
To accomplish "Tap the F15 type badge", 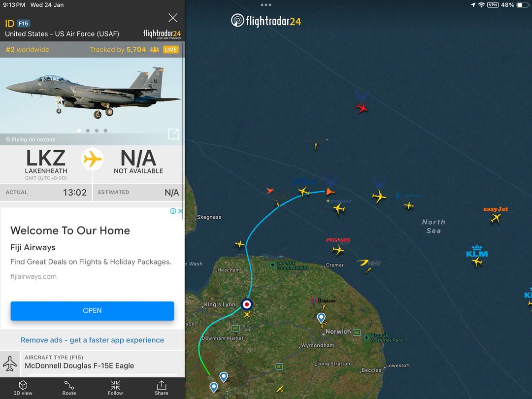I will (24, 24).
